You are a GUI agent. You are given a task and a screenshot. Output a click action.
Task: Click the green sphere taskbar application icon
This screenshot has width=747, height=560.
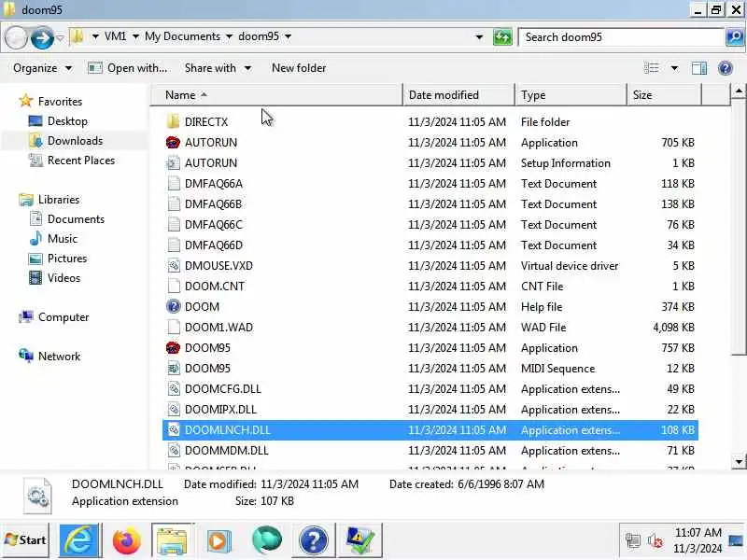[267, 540]
